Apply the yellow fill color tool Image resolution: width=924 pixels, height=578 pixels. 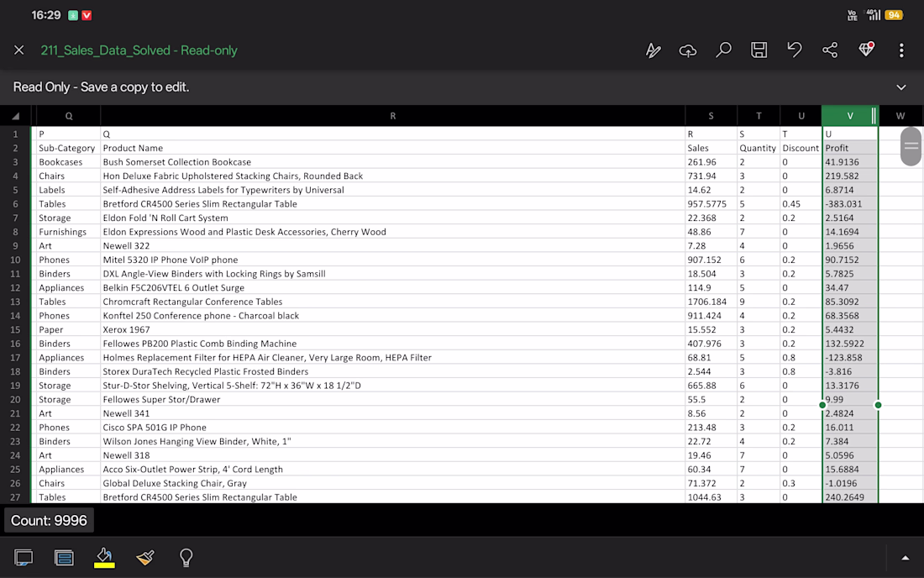click(104, 557)
